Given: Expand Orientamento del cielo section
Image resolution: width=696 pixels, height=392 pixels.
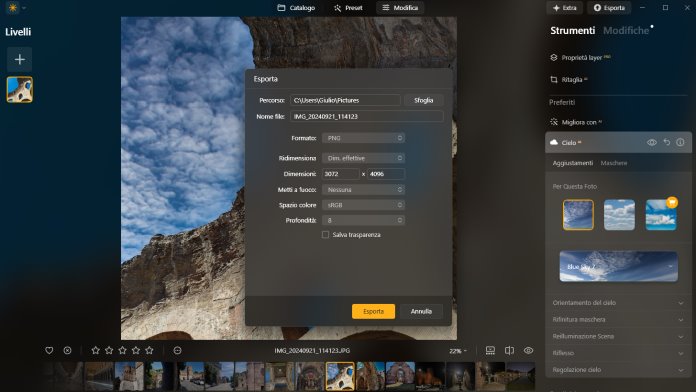Looking at the screenshot, I should [x=618, y=303].
